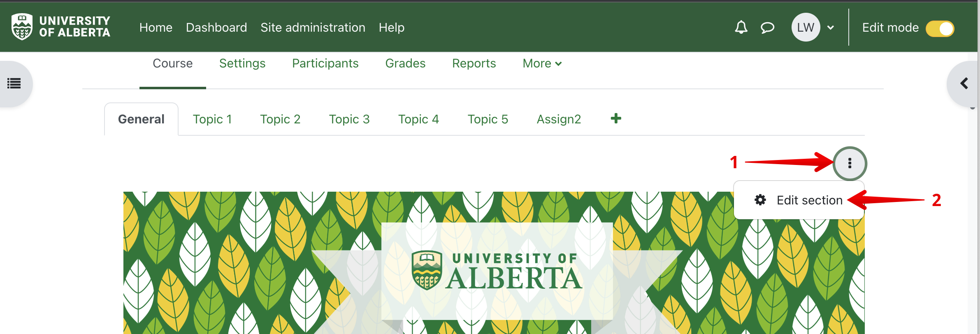This screenshot has width=980, height=334.
Task: Choose Edit section from the menu
Action: [799, 200]
